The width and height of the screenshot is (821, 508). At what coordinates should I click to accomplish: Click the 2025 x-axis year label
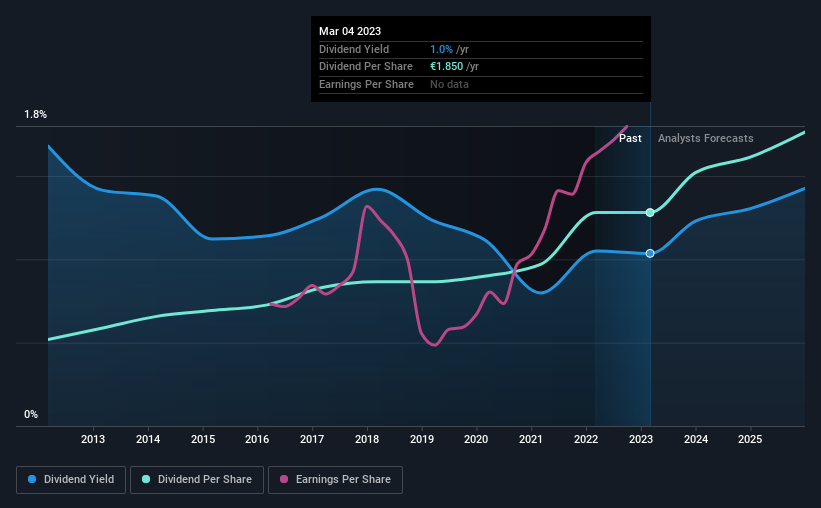pyautogui.click(x=750, y=439)
